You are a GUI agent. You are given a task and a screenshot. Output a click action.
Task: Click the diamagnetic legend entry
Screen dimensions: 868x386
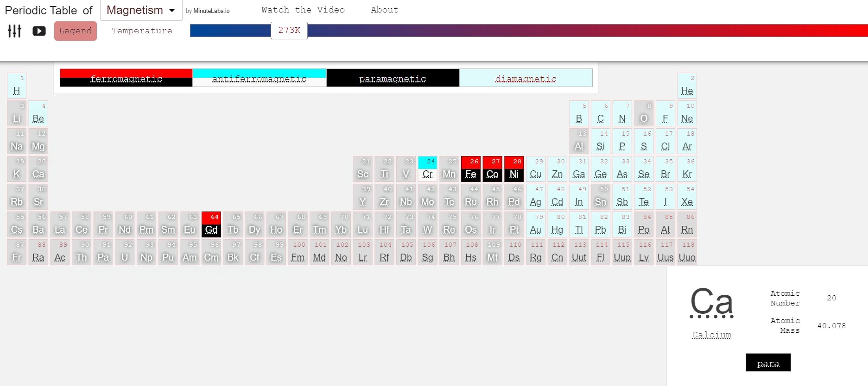(x=526, y=78)
